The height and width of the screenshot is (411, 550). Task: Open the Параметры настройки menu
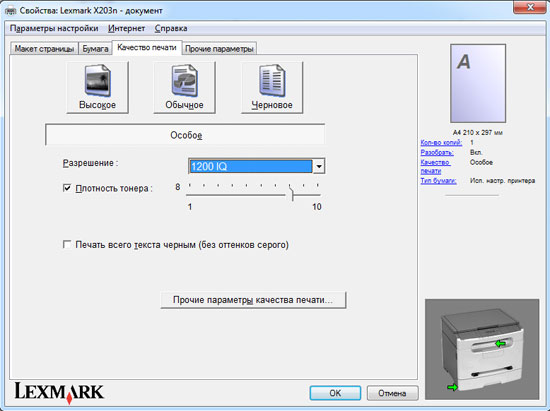coord(54,28)
